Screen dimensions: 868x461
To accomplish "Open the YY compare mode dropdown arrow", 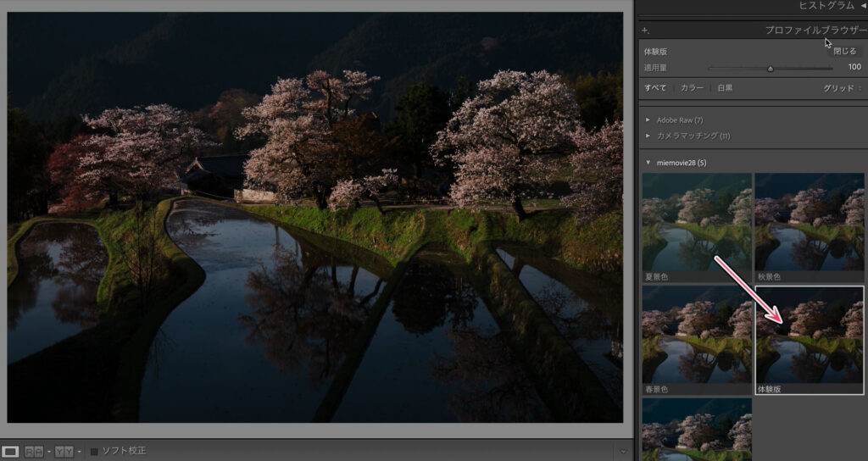I will click(79, 452).
